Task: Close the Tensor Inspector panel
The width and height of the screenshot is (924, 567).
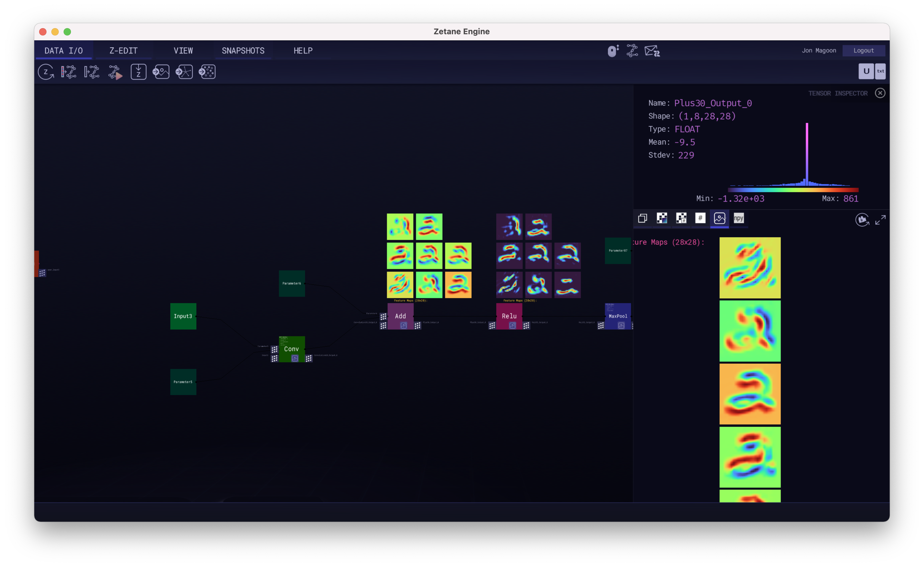Action: 880,93
